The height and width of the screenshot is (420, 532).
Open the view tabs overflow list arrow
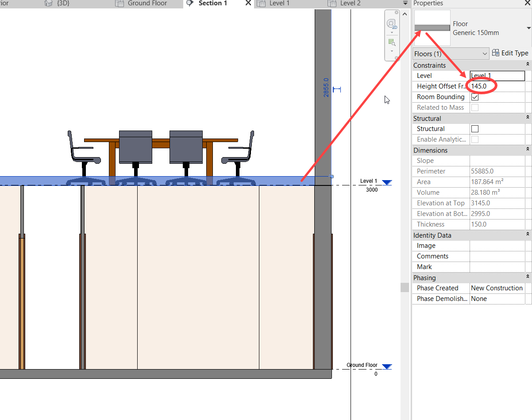click(405, 4)
